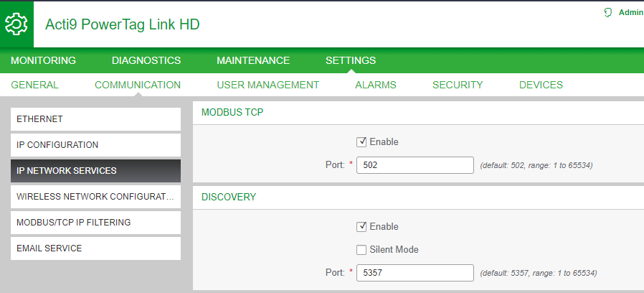This screenshot has height=293, width=644.
Task: Open the IP CONFIGURATION sidebar item
Action: tap(95, 145)
